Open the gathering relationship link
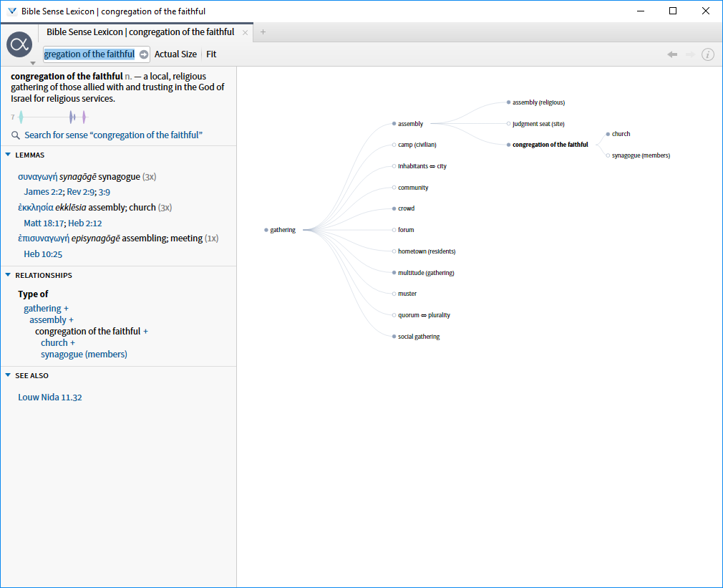723x588 pixels. pos(42,309)
